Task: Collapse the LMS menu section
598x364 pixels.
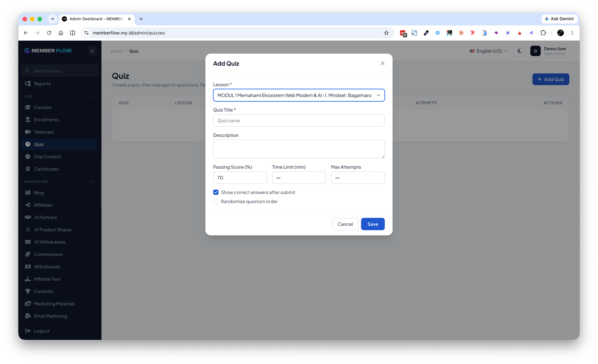Action: (x=93, y=96)
